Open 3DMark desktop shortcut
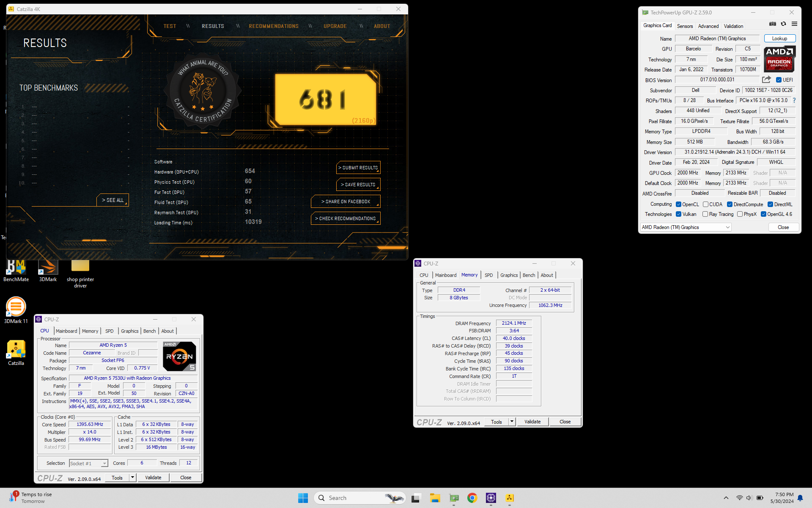Viewport: 812px width, 508px height. tap(48, 270)
